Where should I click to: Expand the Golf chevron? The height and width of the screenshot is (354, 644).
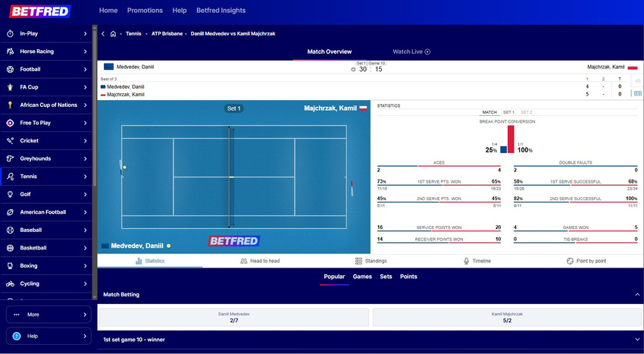(86, 194)
